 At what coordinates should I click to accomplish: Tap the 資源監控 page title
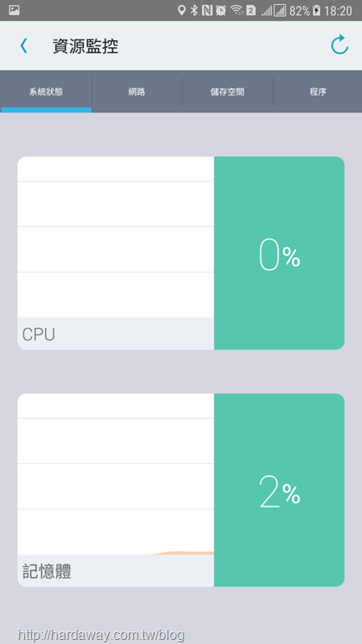tap(85, 46)
